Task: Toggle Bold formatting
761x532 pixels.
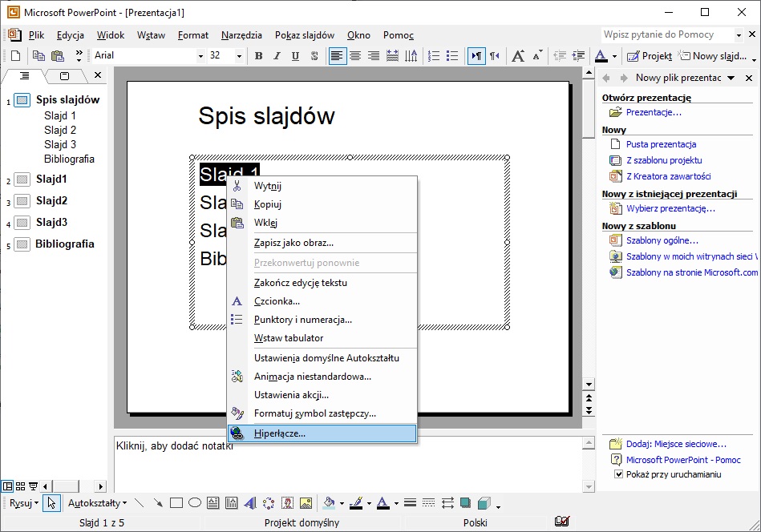Action: [259, 56]
